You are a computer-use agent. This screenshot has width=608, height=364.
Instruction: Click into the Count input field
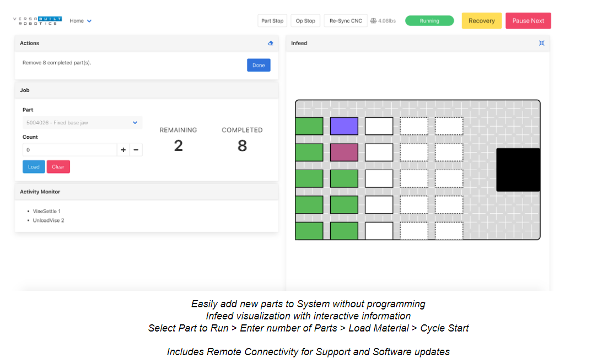(x=69, y=150)
